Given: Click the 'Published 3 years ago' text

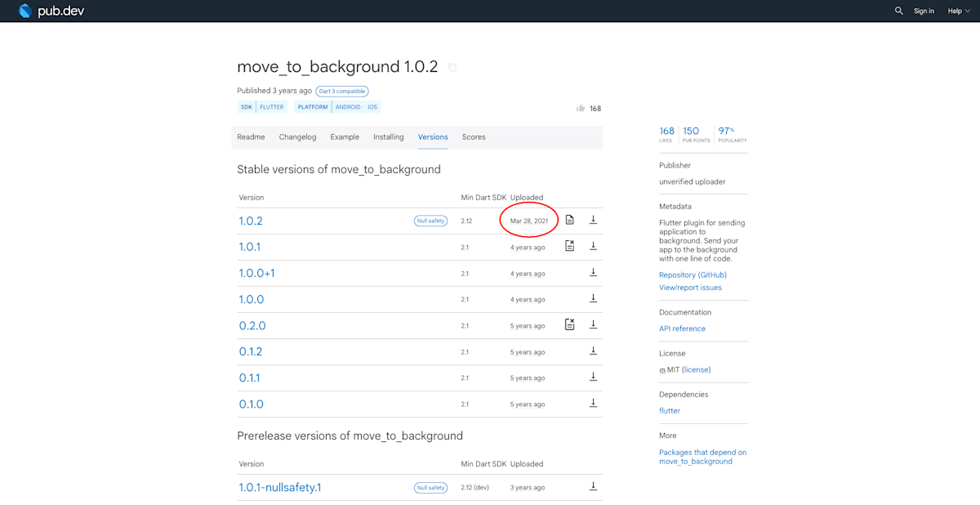Looking at the screenshot, I should (274, 91).
